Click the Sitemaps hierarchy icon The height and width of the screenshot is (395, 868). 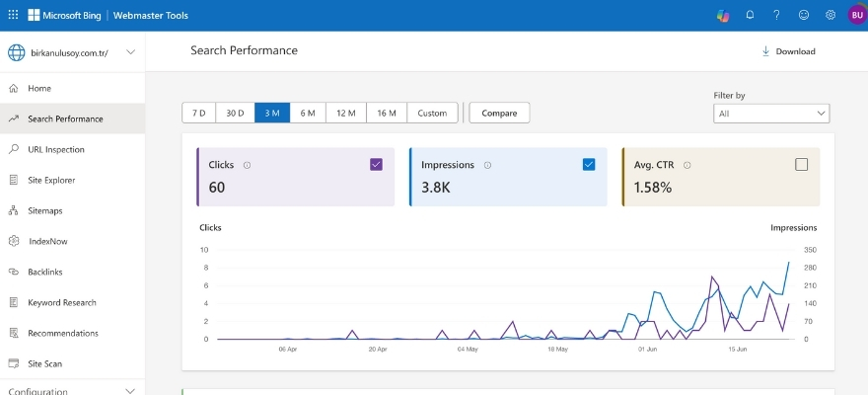point(14,210)
